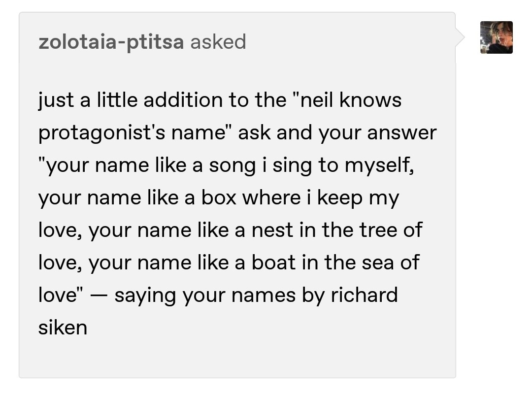Click the word "siken" on the last line
Viewport: 532px width, 395px height.
point(63,328)
